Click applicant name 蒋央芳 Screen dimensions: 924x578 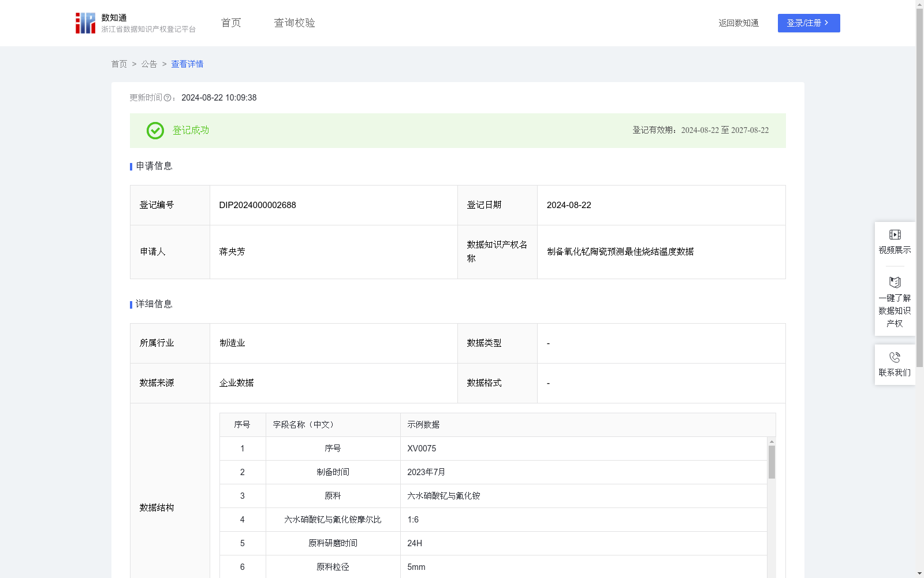(232, 252)
